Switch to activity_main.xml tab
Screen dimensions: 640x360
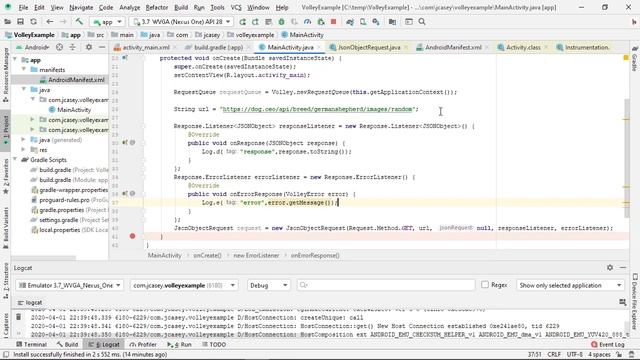coord(146,47)
